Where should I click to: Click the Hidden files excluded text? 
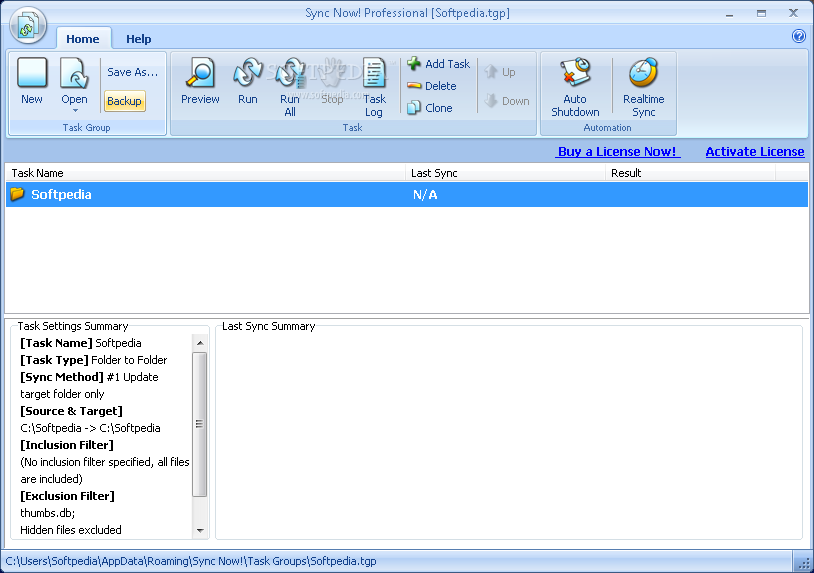coord(71,530)
